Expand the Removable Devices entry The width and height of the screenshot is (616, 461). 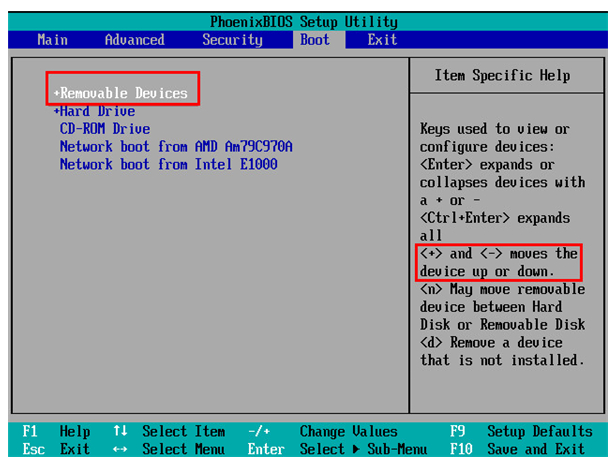pyautogui.click(x=121, y=93)
